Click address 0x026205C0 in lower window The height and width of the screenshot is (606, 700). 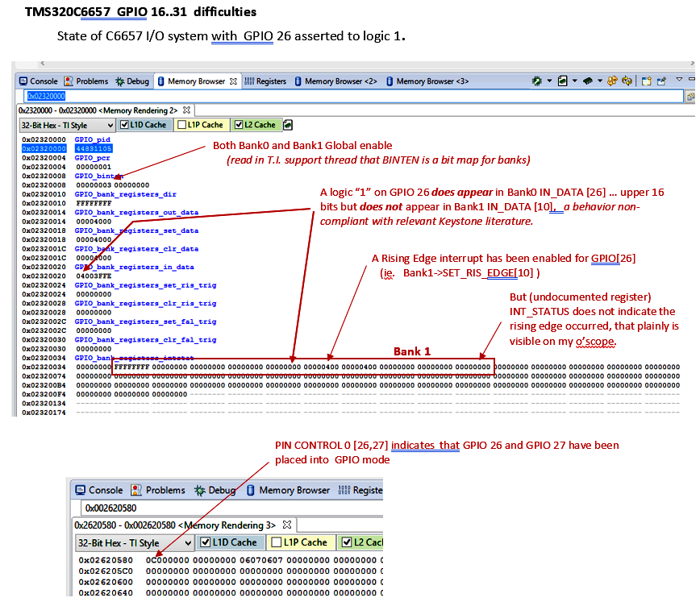[x=106, y=571]
